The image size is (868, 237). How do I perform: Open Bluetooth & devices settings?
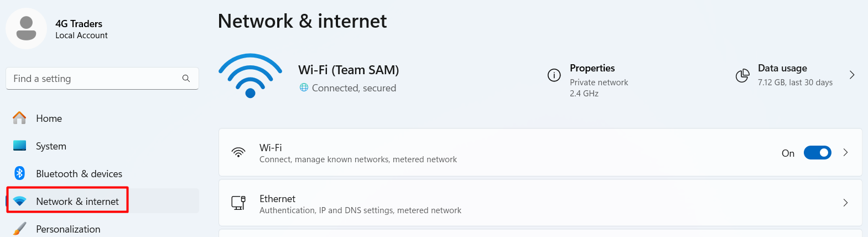[79, 174]
